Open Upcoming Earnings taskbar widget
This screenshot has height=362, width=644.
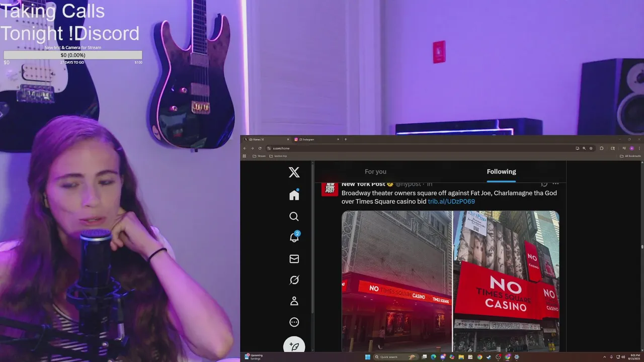[254, 357]
